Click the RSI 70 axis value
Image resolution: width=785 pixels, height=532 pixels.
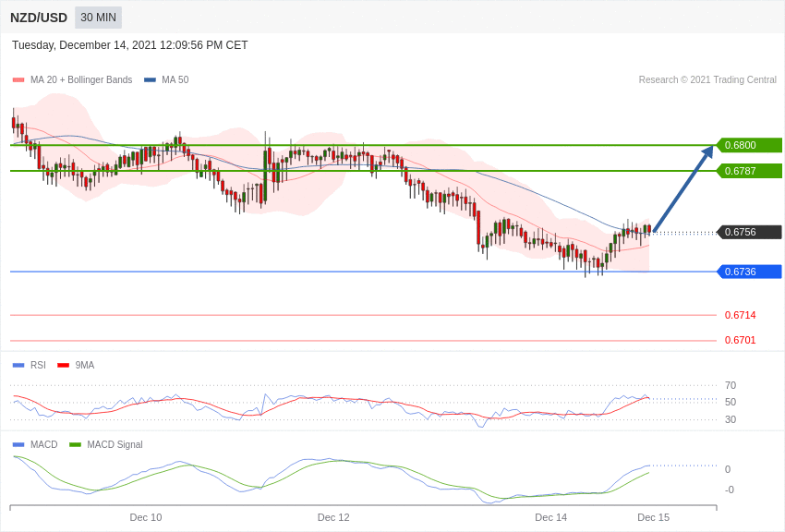[731, 385]
